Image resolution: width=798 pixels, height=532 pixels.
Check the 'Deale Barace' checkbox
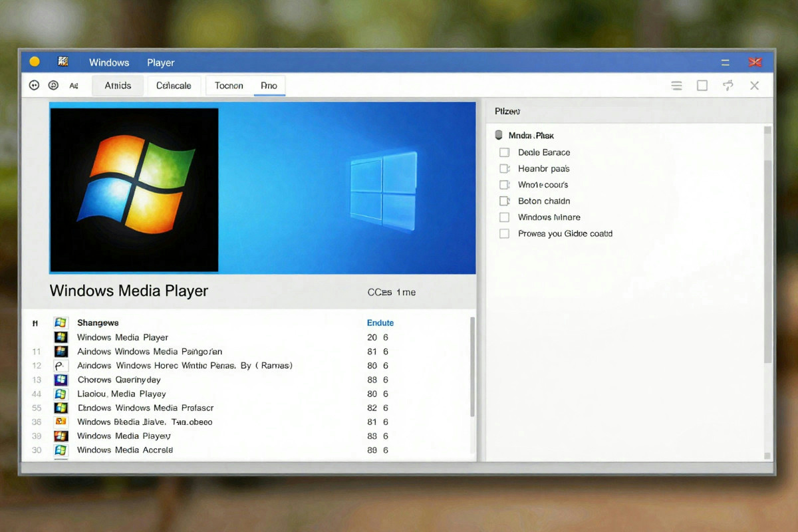point(504,152)
